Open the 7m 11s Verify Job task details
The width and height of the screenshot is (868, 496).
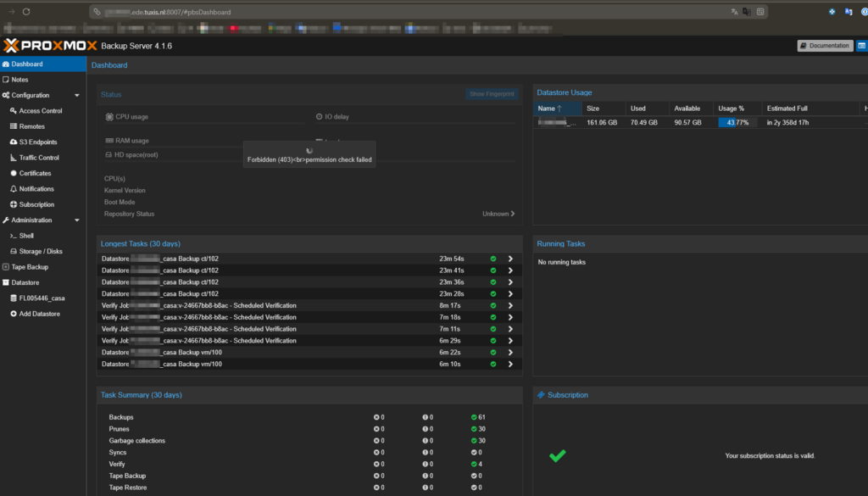510,329
